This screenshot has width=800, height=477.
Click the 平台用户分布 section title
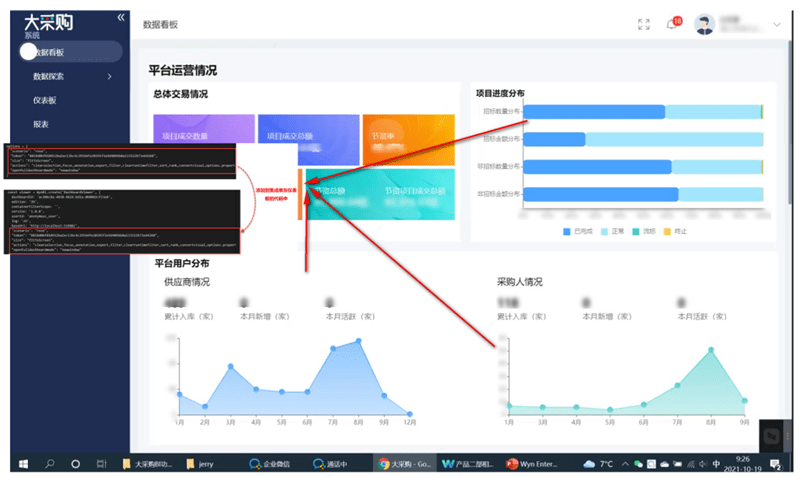point(182,263)
